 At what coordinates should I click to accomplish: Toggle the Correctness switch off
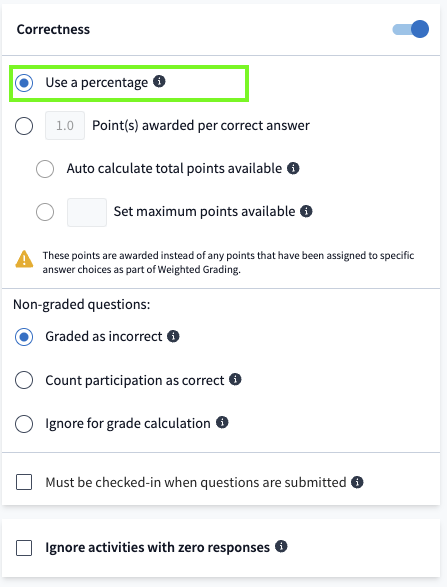pyautogui.click(x=411, y=29)
